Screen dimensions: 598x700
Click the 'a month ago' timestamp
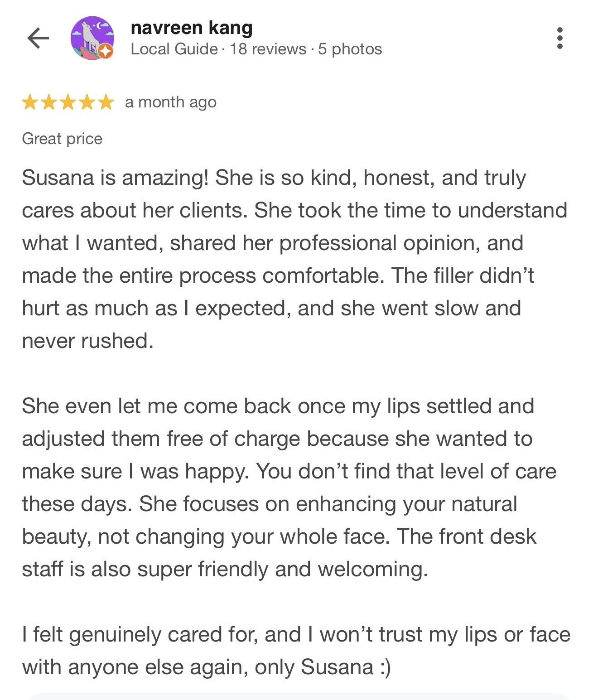coord(171,102)
